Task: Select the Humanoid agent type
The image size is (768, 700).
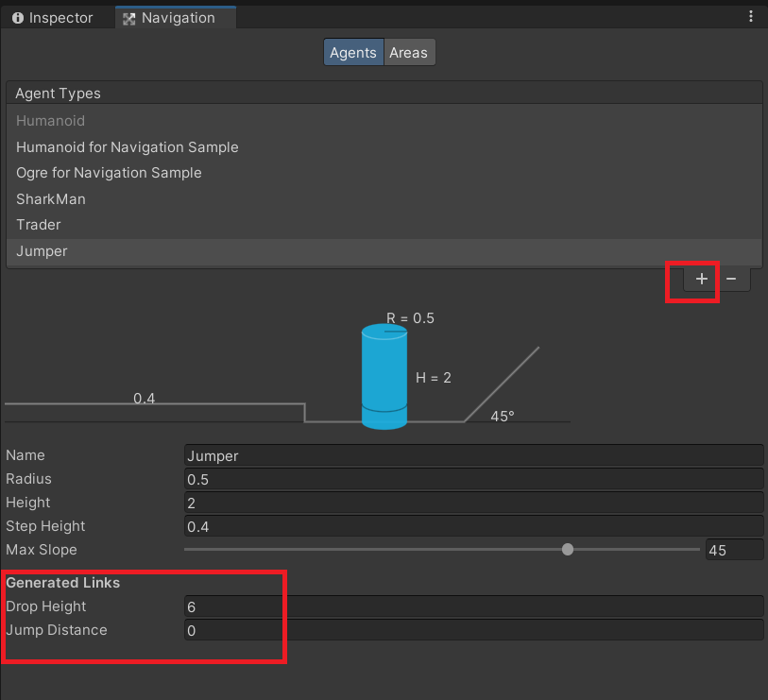Action: click(x=51, y=121)
